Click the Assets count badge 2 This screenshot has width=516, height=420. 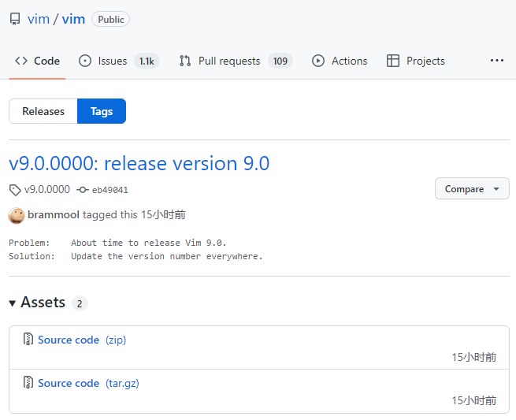click(x=80, y=303)
